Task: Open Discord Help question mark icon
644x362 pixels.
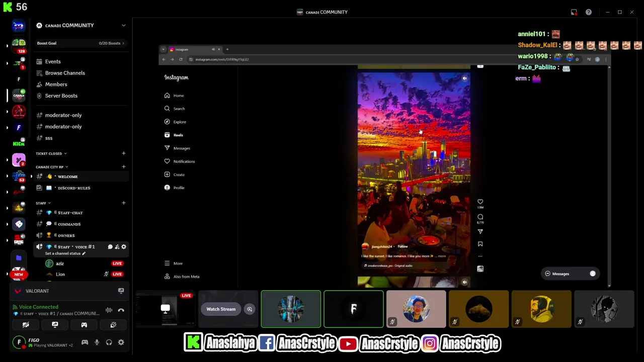Action: (588, 12)
